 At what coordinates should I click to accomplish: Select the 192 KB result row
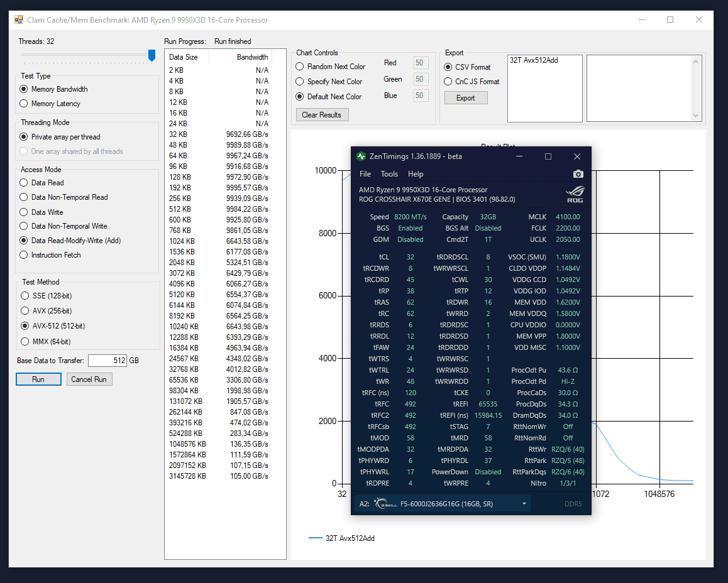(219, 187)
